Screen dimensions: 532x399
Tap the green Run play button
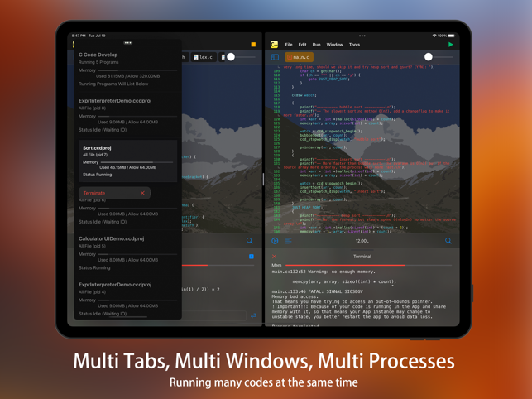click(450, 45)
